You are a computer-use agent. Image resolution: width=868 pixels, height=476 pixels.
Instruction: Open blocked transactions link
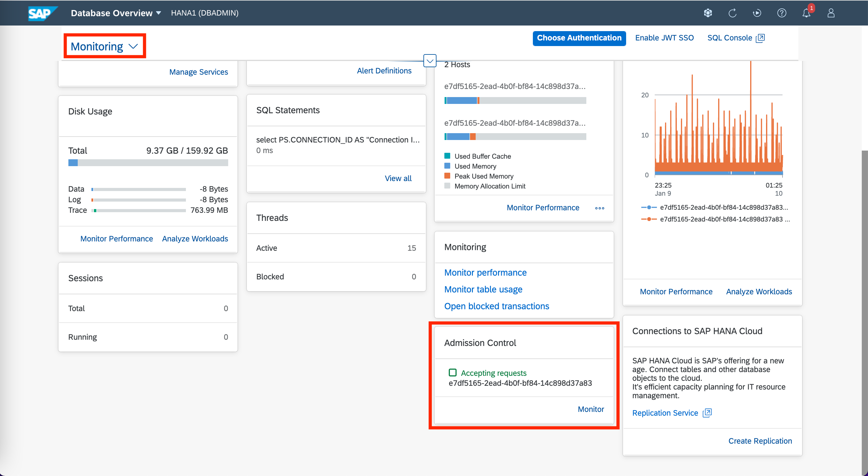coord(497,306)
